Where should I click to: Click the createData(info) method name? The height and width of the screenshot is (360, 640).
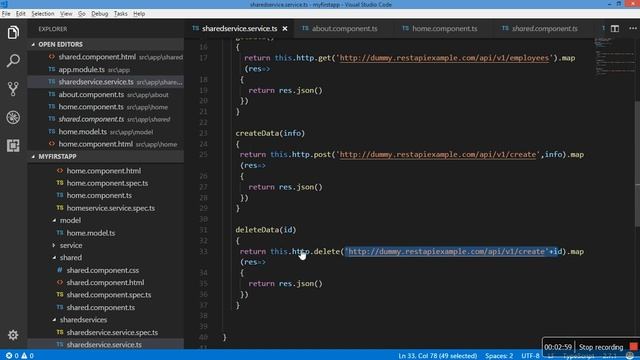pos(270,133)
